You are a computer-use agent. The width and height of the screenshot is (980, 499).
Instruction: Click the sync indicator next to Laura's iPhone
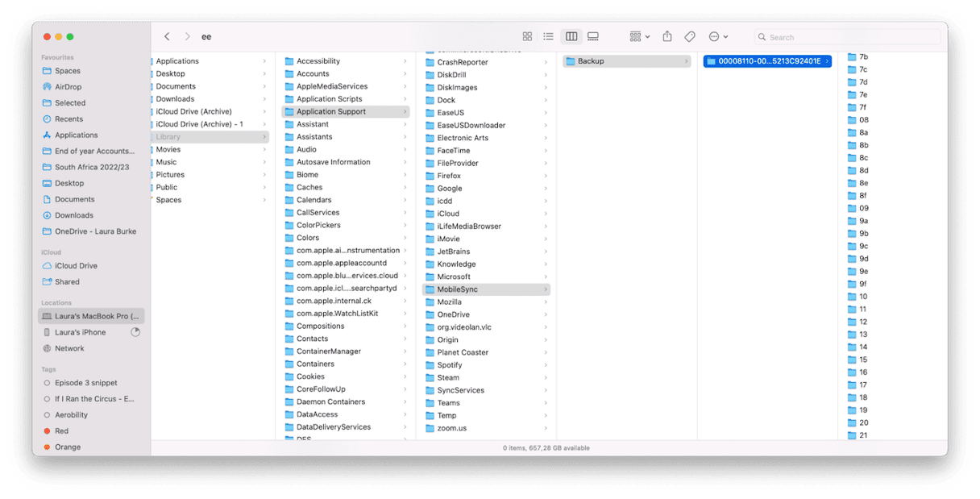135,331
